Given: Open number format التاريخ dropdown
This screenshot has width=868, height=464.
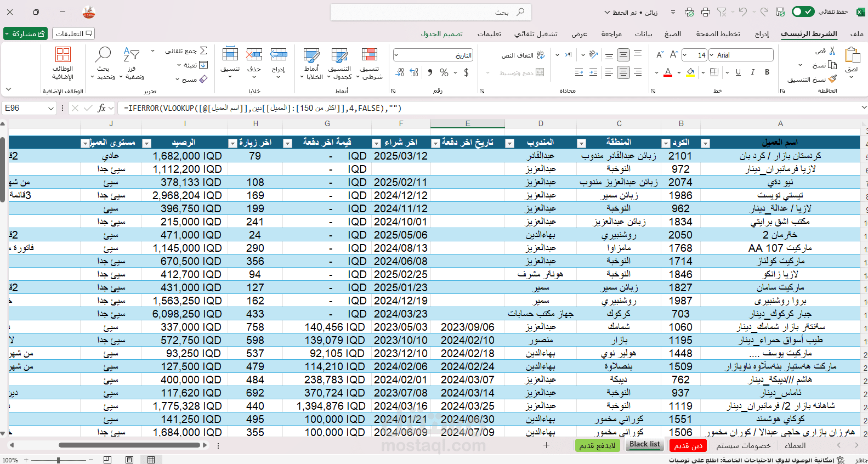Looking at the screenshot, I should click(396, 55).
